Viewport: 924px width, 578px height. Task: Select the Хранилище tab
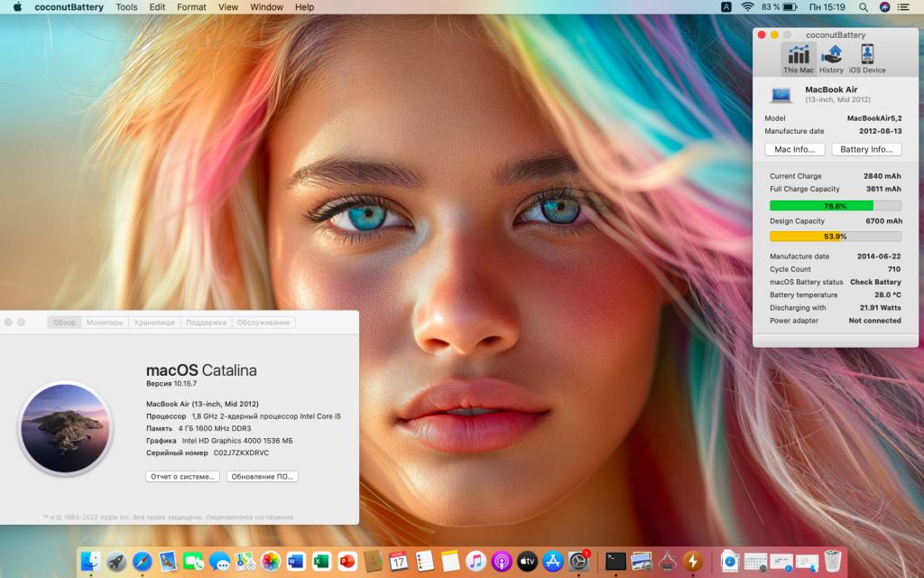click(154, 322)
